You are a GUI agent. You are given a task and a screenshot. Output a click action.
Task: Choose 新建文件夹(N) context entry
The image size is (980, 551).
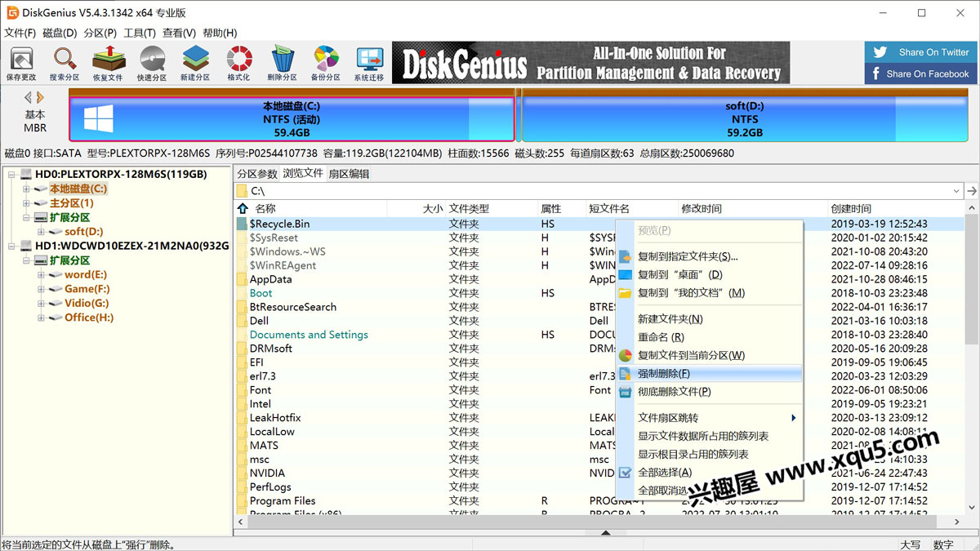709,319
